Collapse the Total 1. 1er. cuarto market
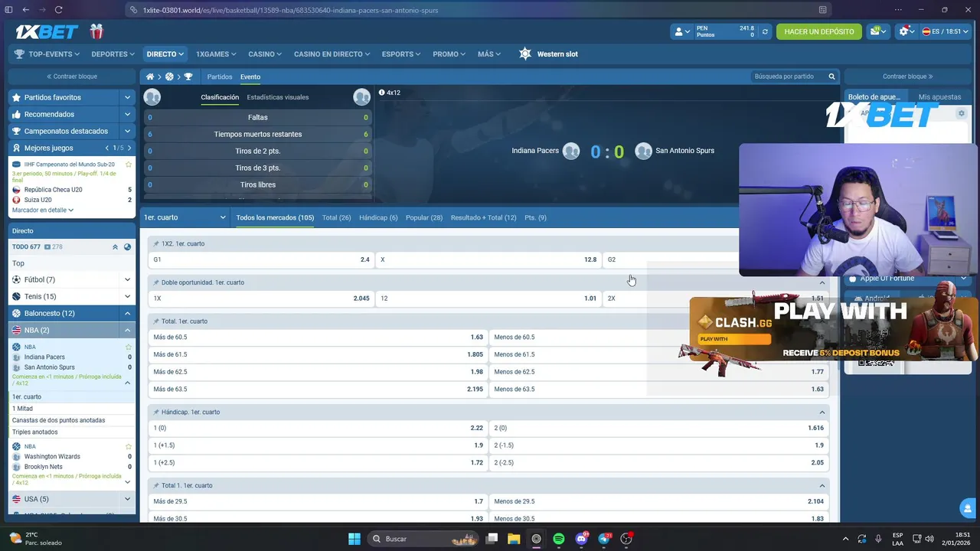 click(822, 486)
